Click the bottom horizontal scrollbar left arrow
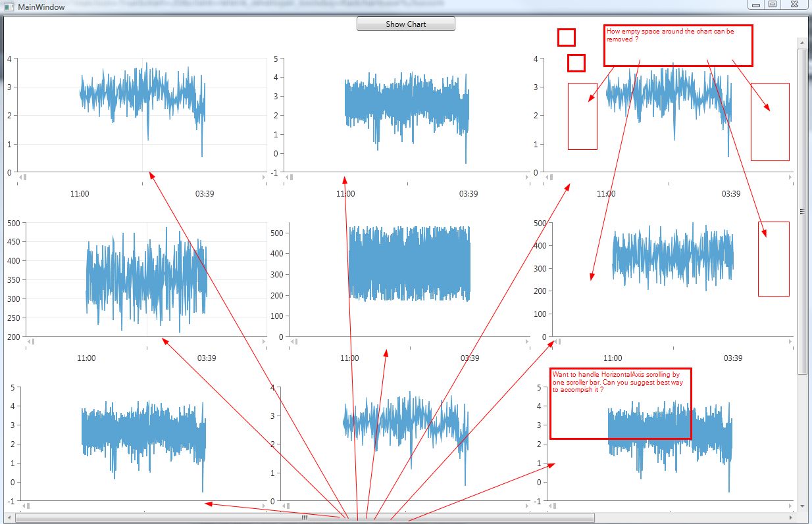Screen dimensions: 812x524 pyautogui.click(x=9, y=518)
